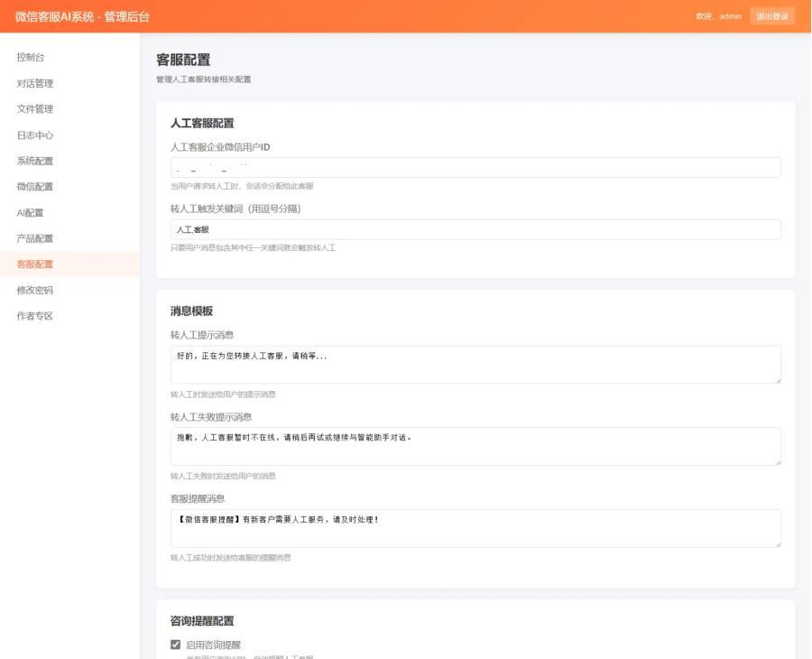812x659 pixels.
Task: Click the 客服提醒消息 message box
Action: 475,527
